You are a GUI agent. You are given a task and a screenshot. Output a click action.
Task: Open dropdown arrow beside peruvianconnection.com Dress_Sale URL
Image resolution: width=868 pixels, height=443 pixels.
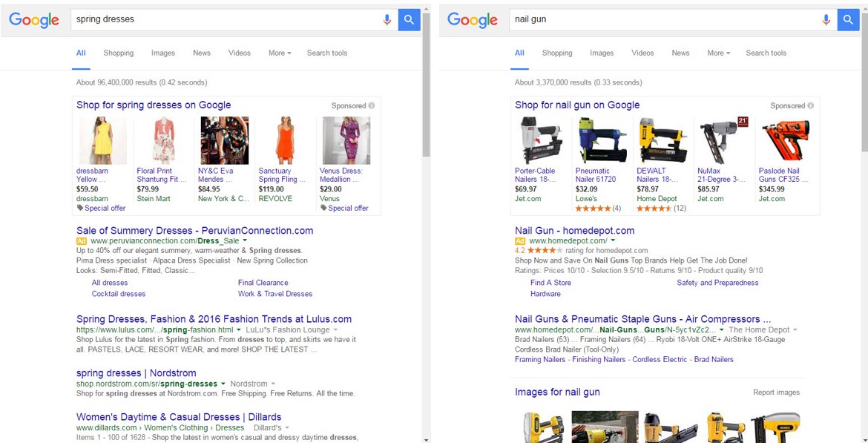(245, 241)
